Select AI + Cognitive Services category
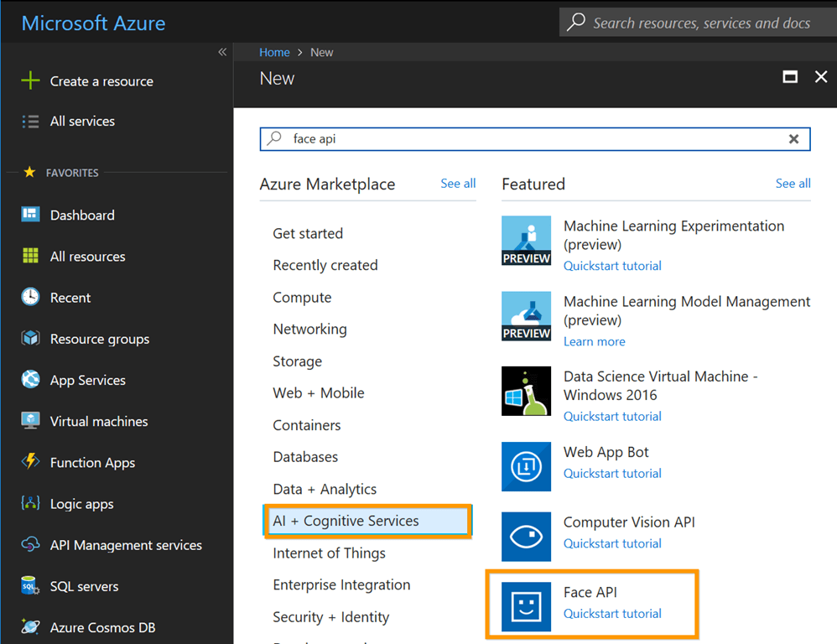Viewport: 837px width, 644px height. [346, 521]
